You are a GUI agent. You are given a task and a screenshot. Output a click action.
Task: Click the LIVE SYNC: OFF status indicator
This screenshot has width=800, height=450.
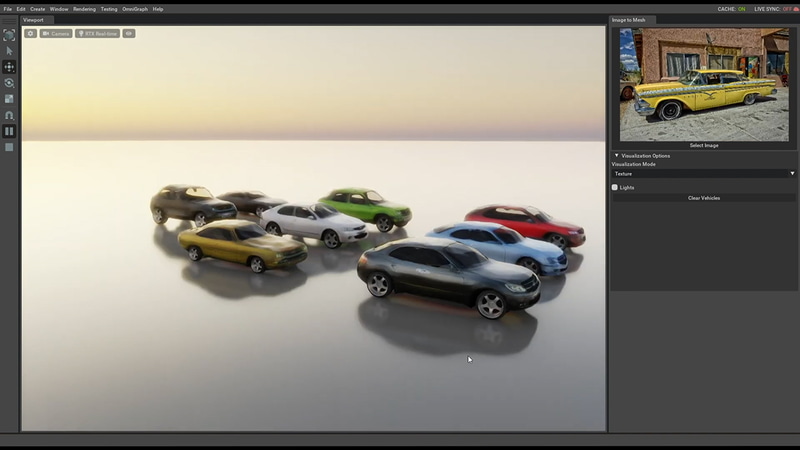coord(776,9)
